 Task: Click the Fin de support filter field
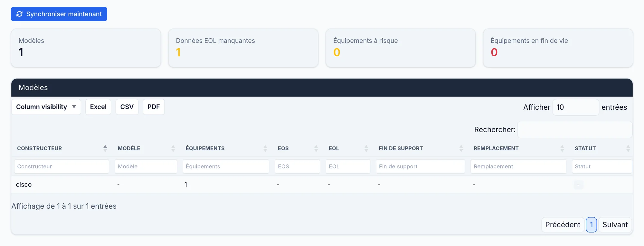coord(421,167)
